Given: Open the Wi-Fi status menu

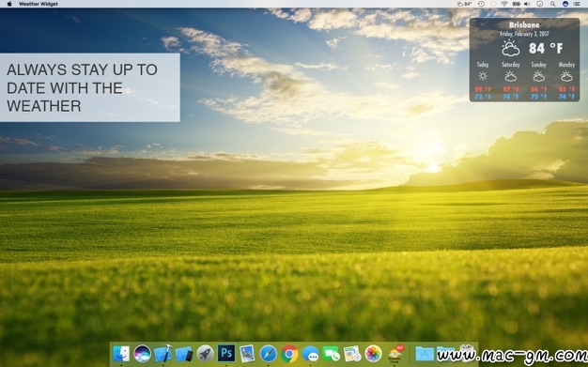Looking at the screenshot, I should [x=504, y=4].
